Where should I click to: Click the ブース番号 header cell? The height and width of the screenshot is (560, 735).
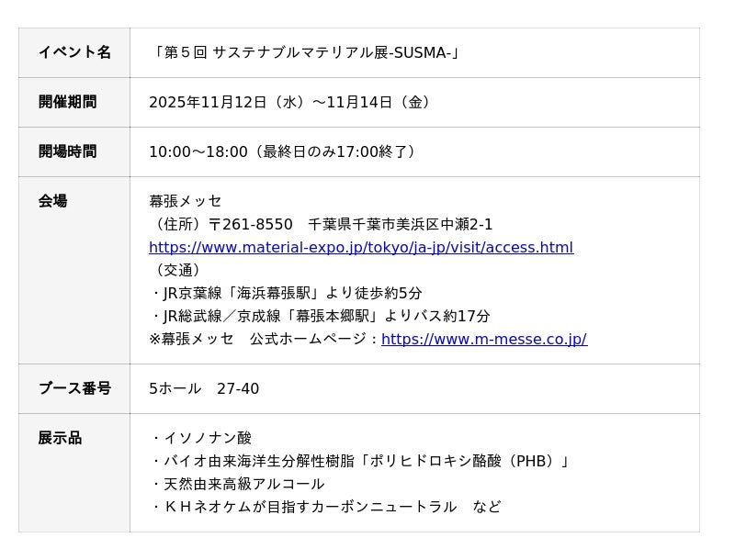(74, 388)
